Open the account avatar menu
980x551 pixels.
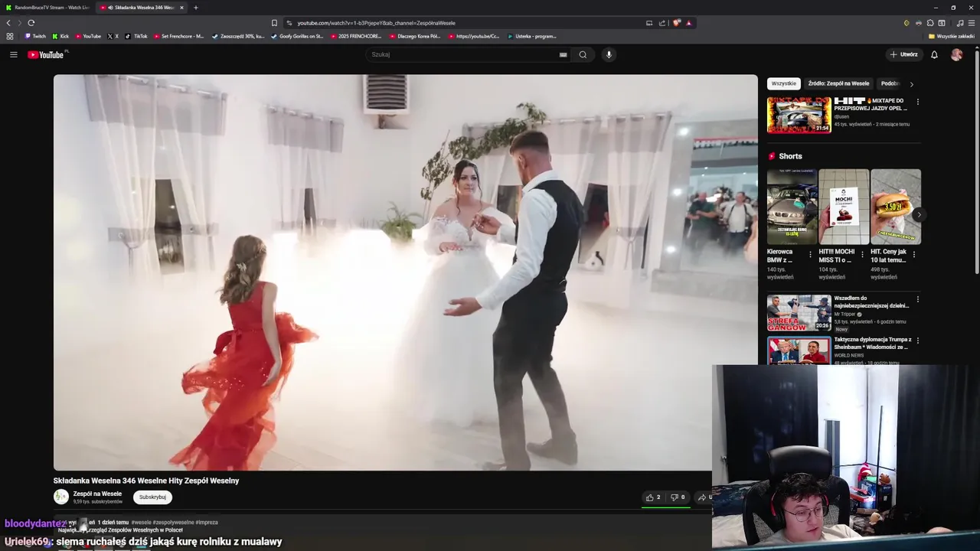click(x=956, y=54)
